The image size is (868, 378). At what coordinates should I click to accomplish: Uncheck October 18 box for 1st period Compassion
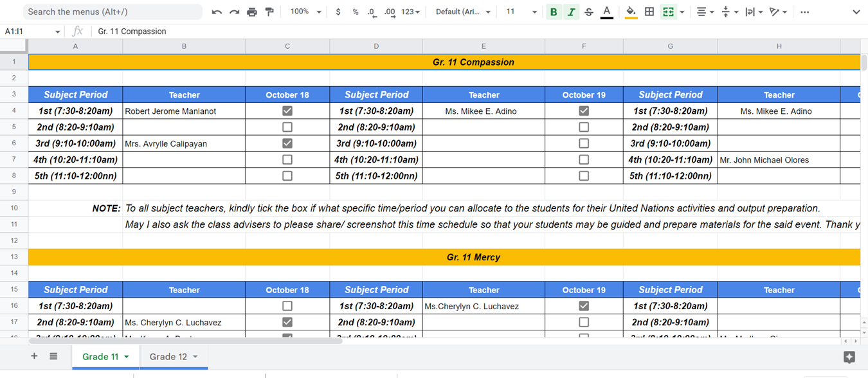[x=287, y=111]
